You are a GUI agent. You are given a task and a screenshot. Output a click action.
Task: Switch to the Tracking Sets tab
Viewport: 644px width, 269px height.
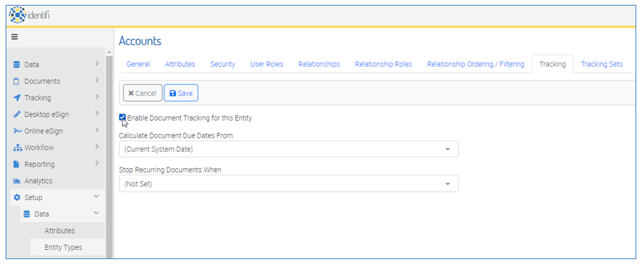pyautogui.click(x=601, y=64)
